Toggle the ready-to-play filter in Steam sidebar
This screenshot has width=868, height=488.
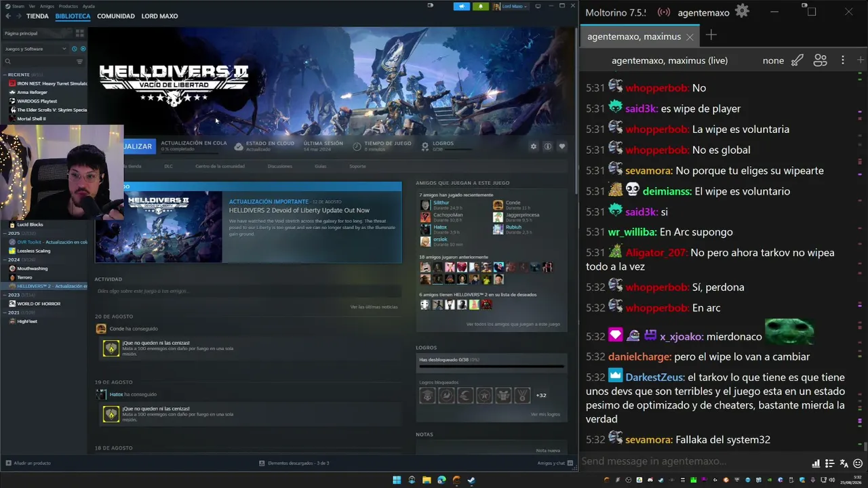tap(83, 49)
